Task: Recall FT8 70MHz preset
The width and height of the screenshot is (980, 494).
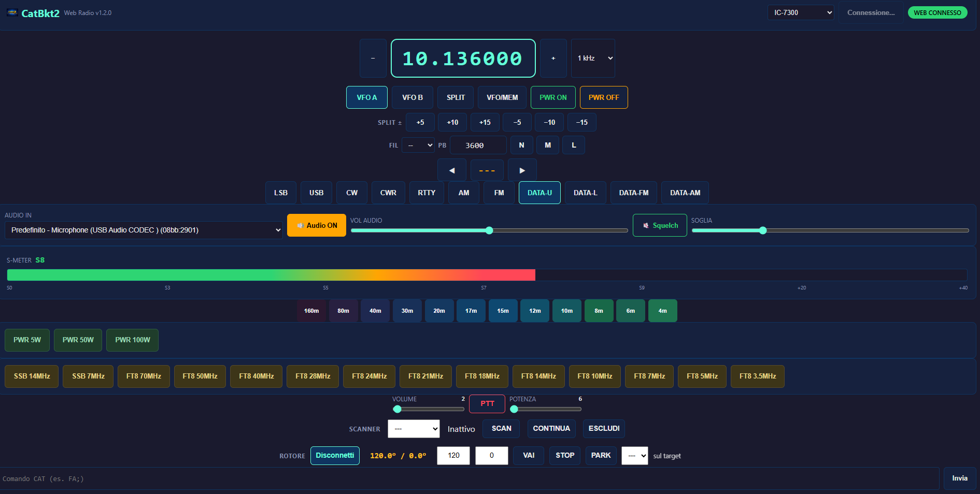Action: click(x=144, y=376)
